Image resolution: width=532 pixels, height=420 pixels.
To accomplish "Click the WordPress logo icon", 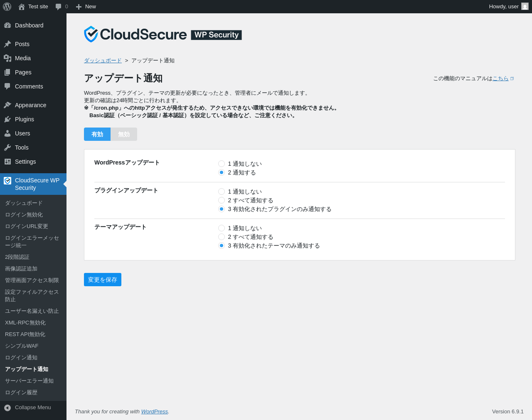I will pyautogui.click(x=7, y=7).
